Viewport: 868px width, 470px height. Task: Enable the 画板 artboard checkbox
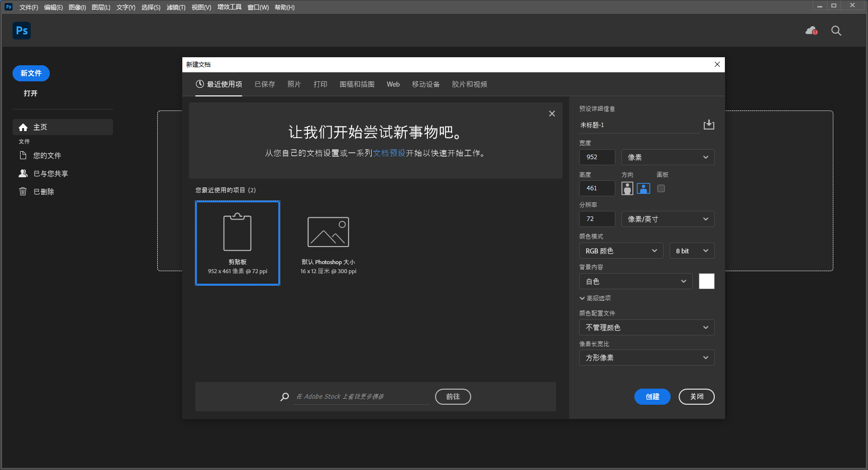pos(661,188)
